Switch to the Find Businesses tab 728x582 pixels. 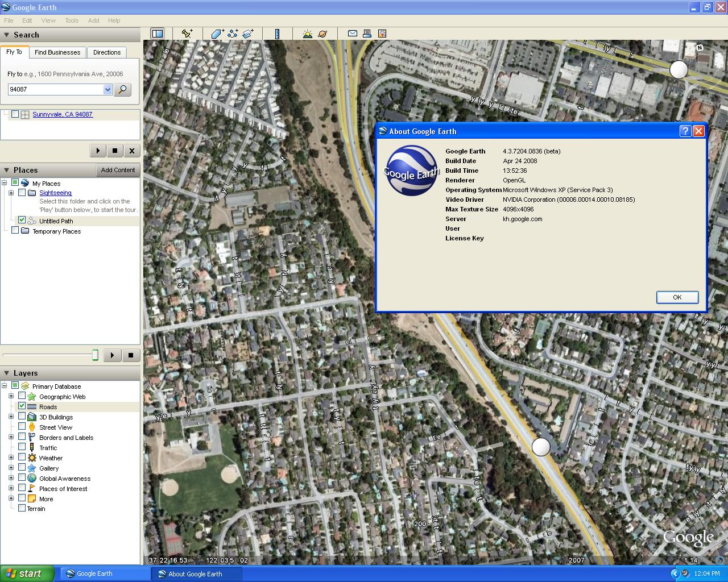pos(57,52)
